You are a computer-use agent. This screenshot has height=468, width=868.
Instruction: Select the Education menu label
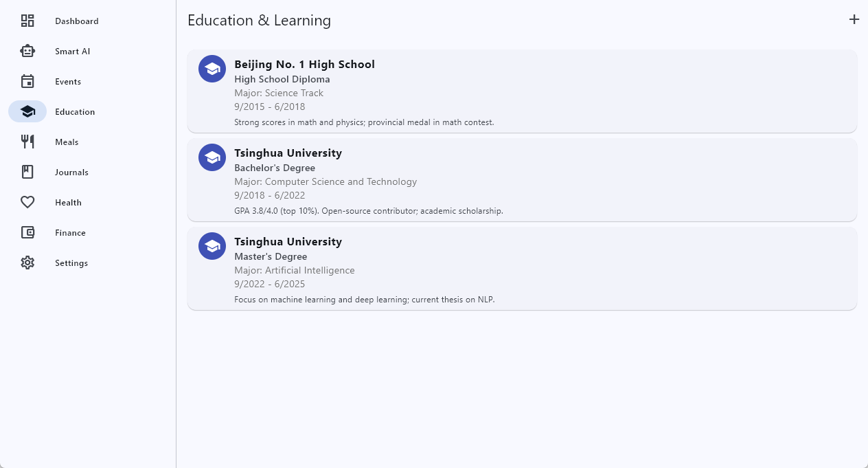tap(75, 112)
